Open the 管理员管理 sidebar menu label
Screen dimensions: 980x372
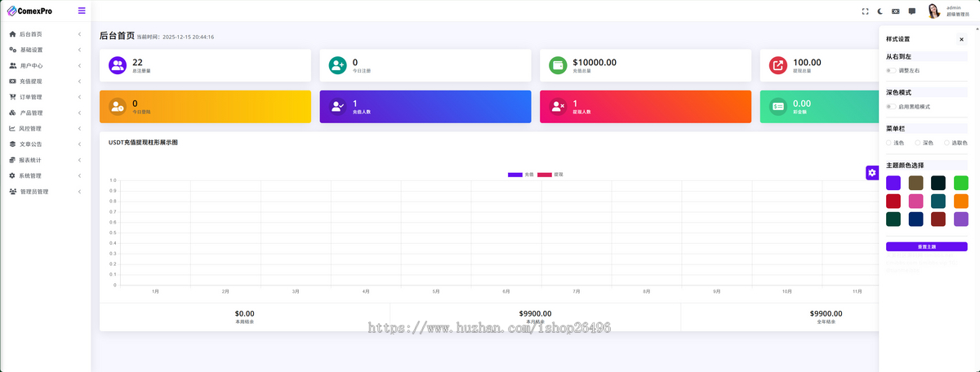[x=34, y=192]
